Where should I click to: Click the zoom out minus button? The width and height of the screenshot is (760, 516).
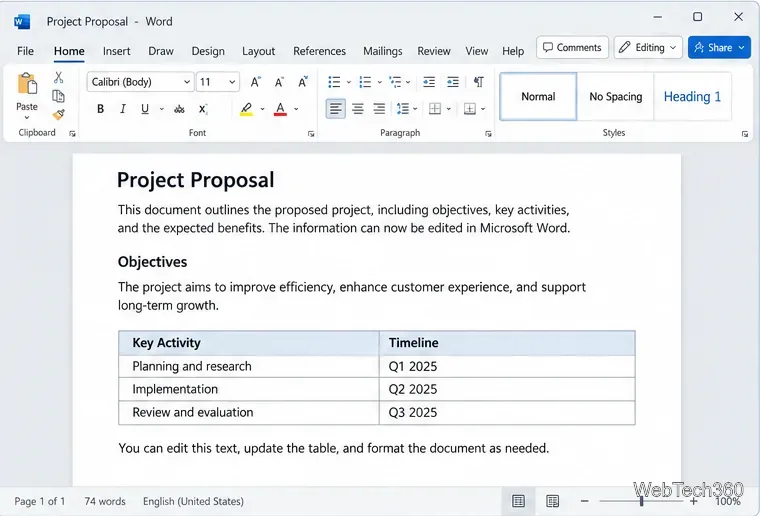click(585, 501)
